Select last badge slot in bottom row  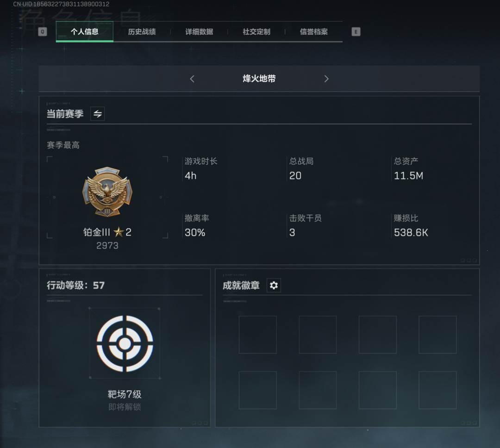coord(437,390)
